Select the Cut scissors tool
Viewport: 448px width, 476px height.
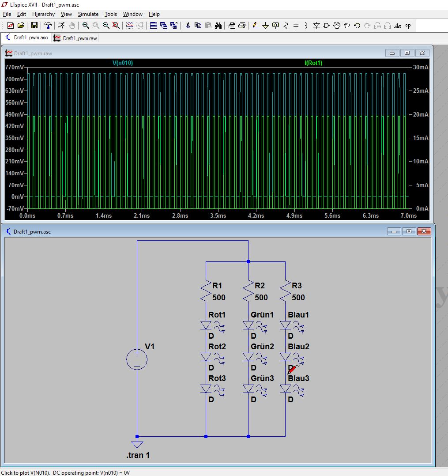(188, 26)
